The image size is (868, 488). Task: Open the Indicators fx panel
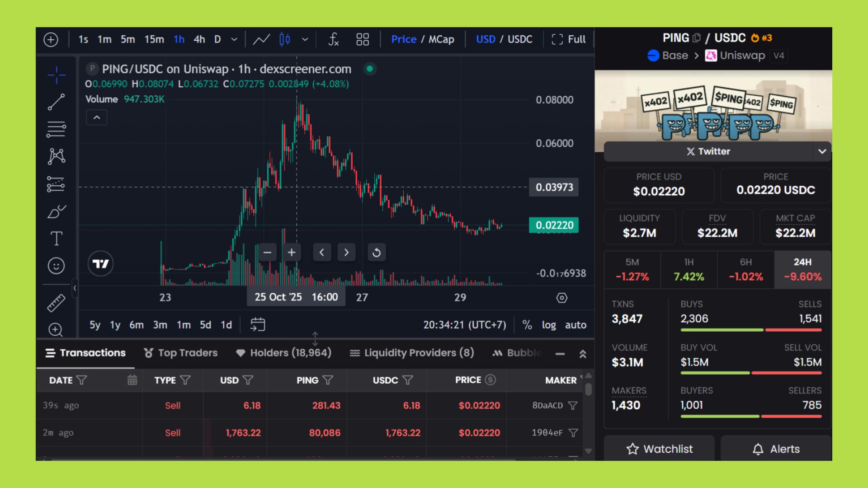pos(334,39)
